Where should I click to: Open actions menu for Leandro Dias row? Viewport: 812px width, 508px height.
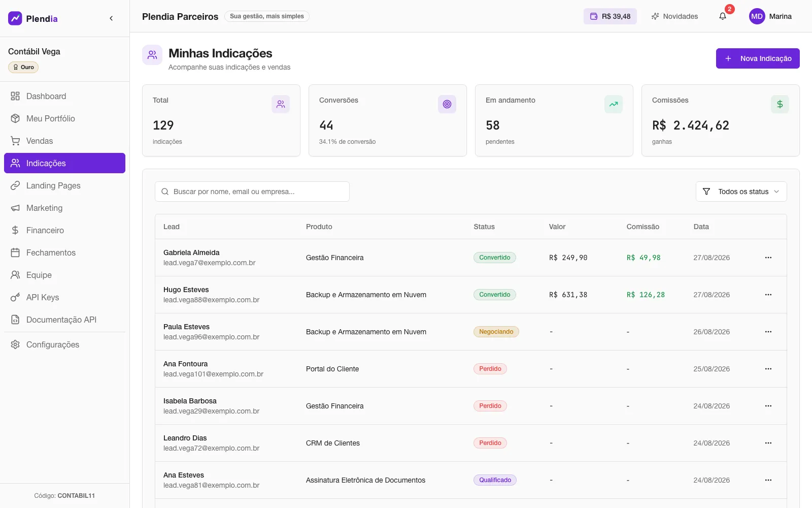(768, 443)
